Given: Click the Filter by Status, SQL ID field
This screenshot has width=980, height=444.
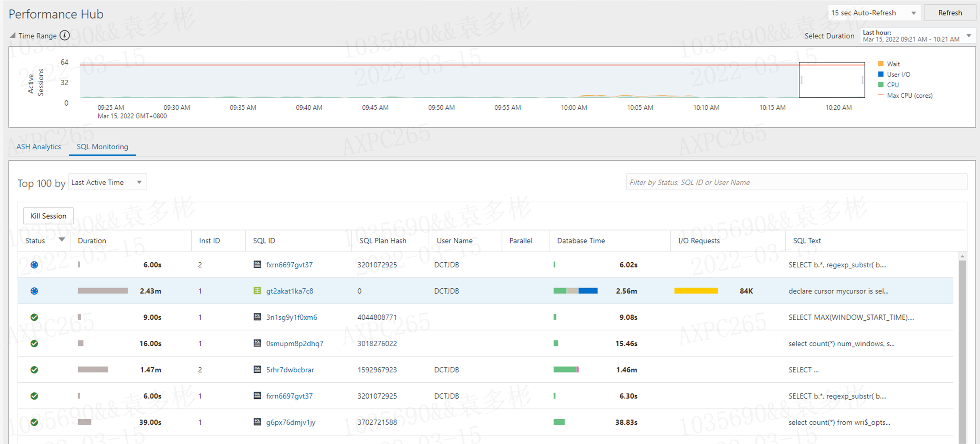Looking at the screenshot, I should pyautogui.click(x=796, y=182).
